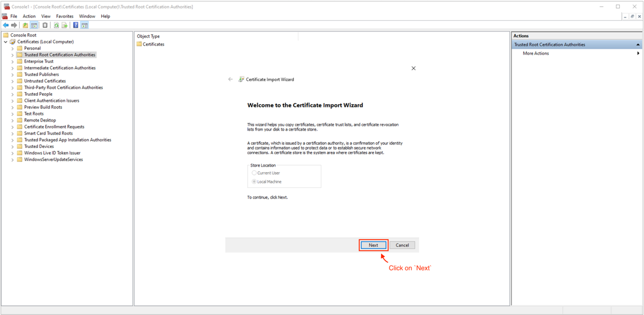644x315 pixels.
Task: Toggle the Show/Hide Action Pane icon
Action: [84, 25]
